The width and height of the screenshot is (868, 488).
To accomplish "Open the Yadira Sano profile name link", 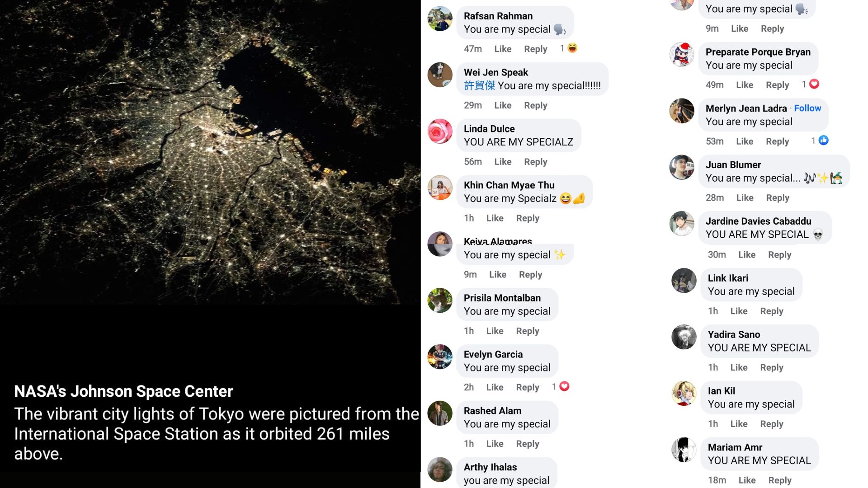I will pyautogui.click(x=734, y=334).
